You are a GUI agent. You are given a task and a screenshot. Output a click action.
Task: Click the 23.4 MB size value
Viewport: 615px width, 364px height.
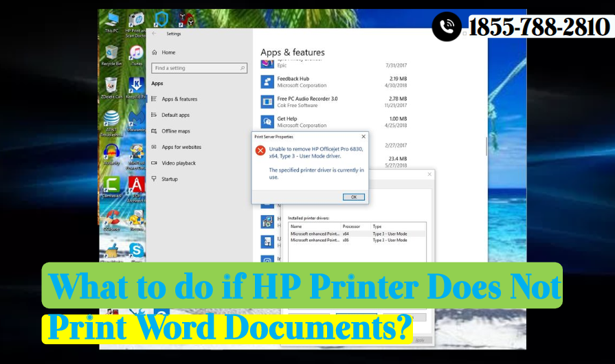[x=398, y=159]
